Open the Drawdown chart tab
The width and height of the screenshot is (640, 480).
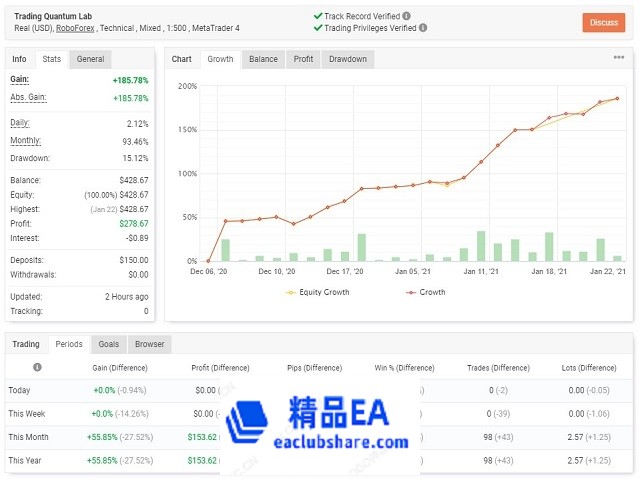pyautogui.click(x=347, y=59)
